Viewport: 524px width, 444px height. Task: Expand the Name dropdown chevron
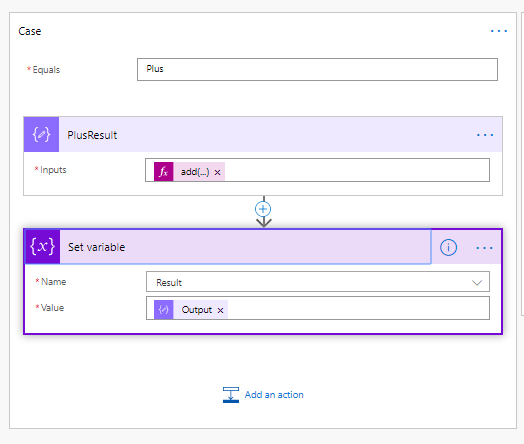tap(477, 283)
